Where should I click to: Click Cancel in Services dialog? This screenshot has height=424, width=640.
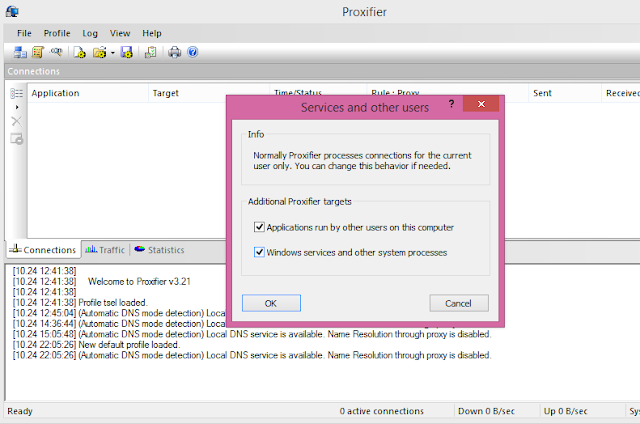(459, 303)
